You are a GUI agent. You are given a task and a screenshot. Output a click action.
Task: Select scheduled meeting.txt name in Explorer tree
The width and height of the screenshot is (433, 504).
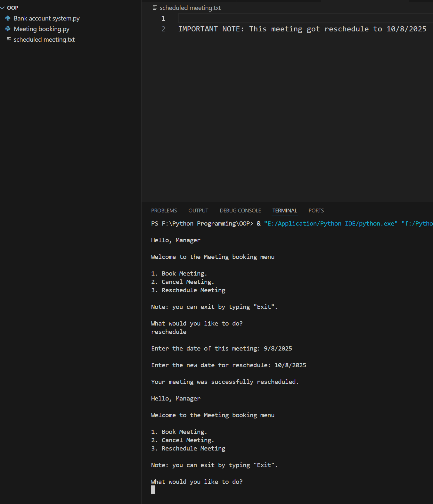pos(44,40)
